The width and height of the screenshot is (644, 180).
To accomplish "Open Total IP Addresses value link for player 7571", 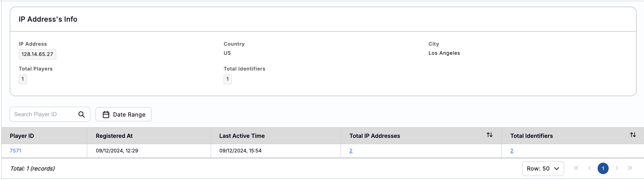I will [351, 151].
